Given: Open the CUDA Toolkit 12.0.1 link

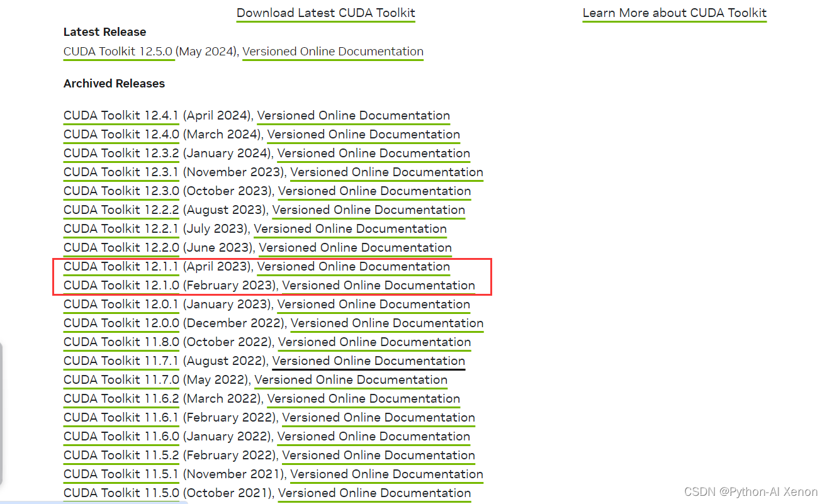Looking at the screenshot, I should click(121, 305).
